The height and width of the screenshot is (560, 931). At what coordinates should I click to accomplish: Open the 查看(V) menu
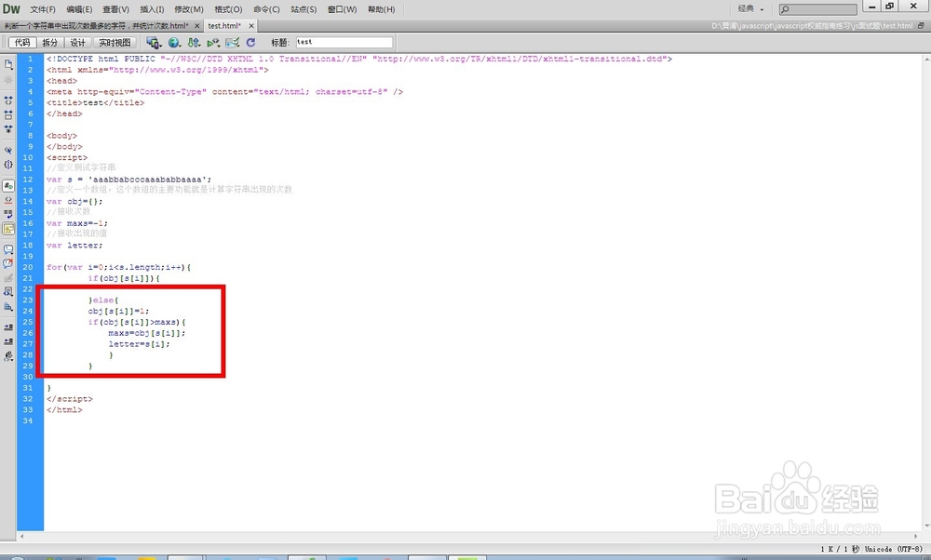(x=115, y=9)
